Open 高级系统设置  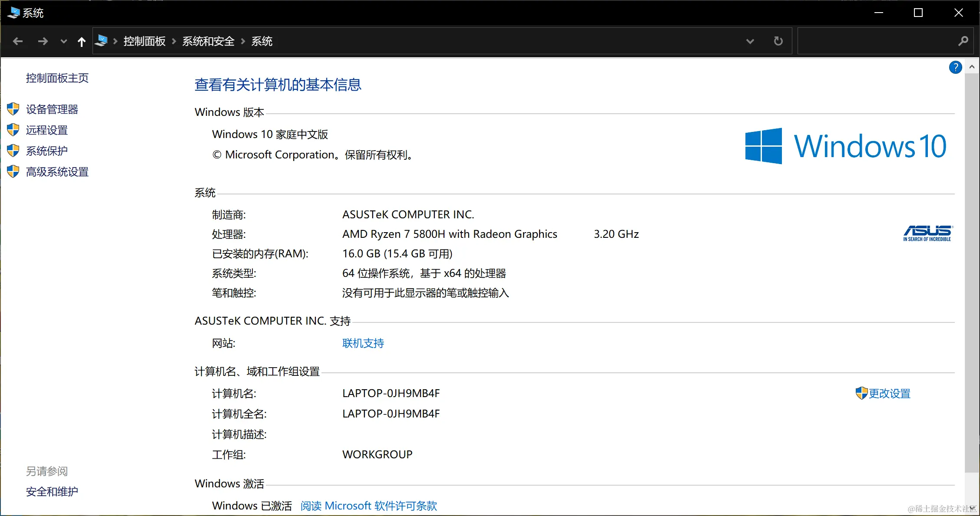(x=57, y=171)
